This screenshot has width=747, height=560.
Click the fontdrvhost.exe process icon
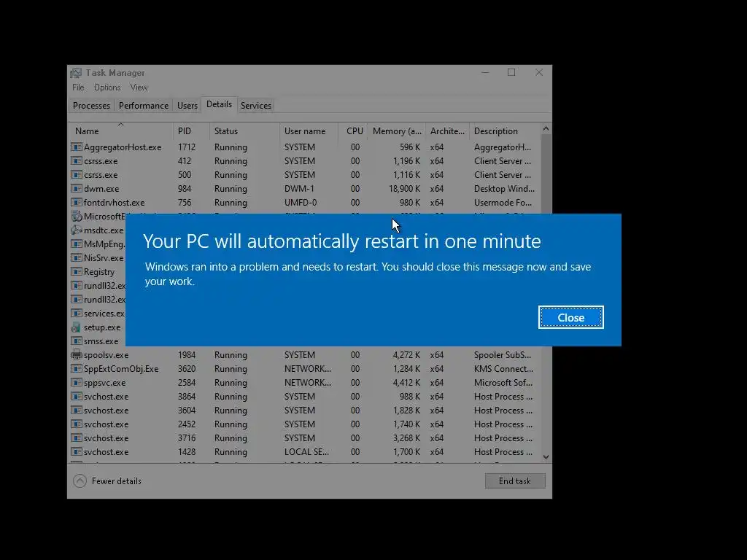(76, 203)
